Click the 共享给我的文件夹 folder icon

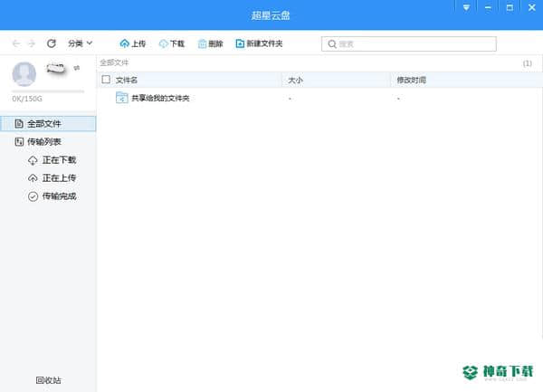[x=122, y=98]
